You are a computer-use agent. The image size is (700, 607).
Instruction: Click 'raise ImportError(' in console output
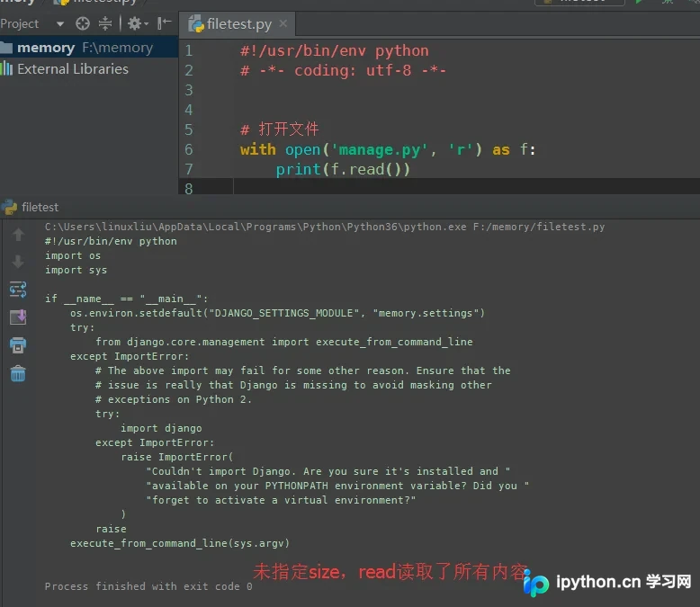176,457
